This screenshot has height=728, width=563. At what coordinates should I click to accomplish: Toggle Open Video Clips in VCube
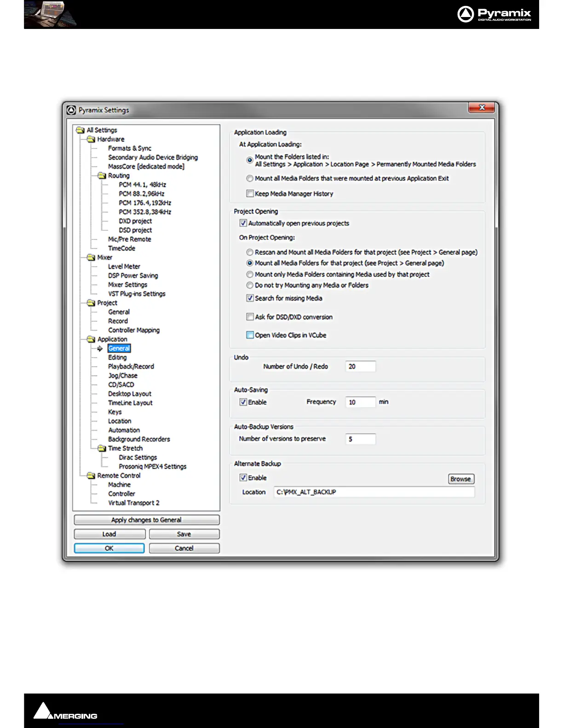(x=250, y=335)
